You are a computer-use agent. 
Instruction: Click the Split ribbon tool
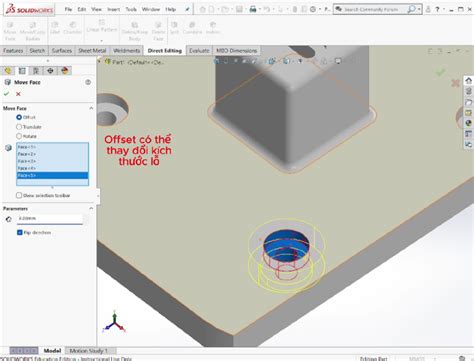pos(174,28)
